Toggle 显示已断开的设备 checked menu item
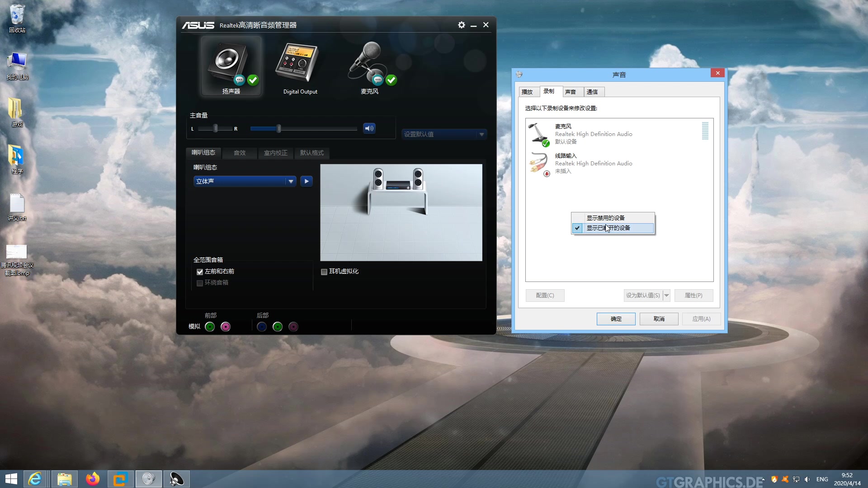The image size is (868, 488). 613,228
